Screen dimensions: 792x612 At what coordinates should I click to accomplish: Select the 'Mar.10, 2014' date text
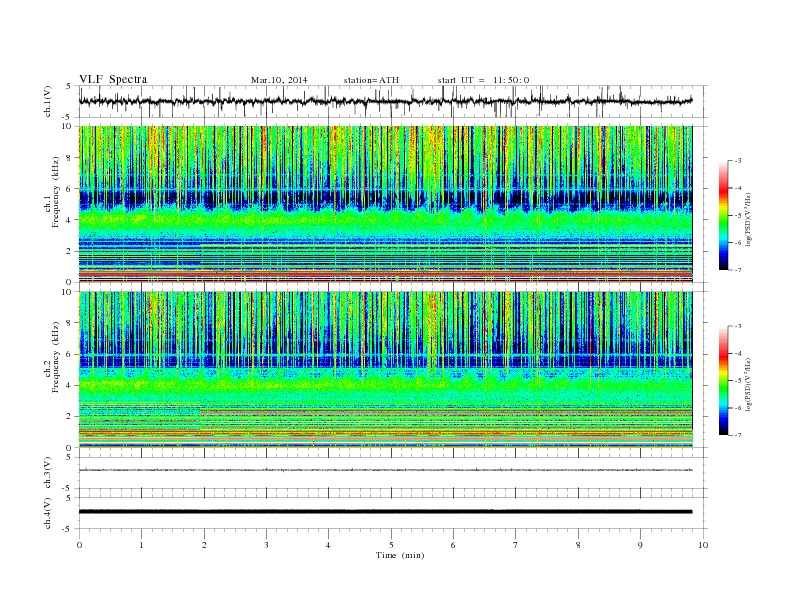click(279, 80)
